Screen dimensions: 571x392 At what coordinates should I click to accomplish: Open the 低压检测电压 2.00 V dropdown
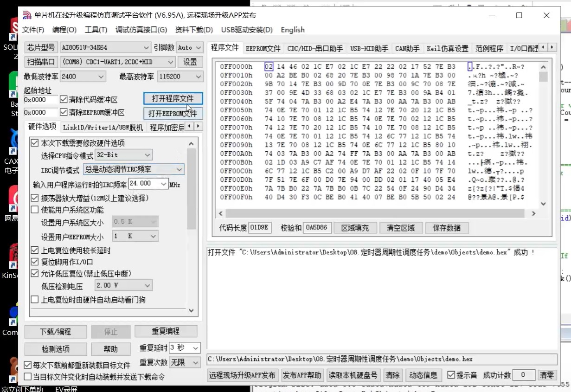click(123, 285)
